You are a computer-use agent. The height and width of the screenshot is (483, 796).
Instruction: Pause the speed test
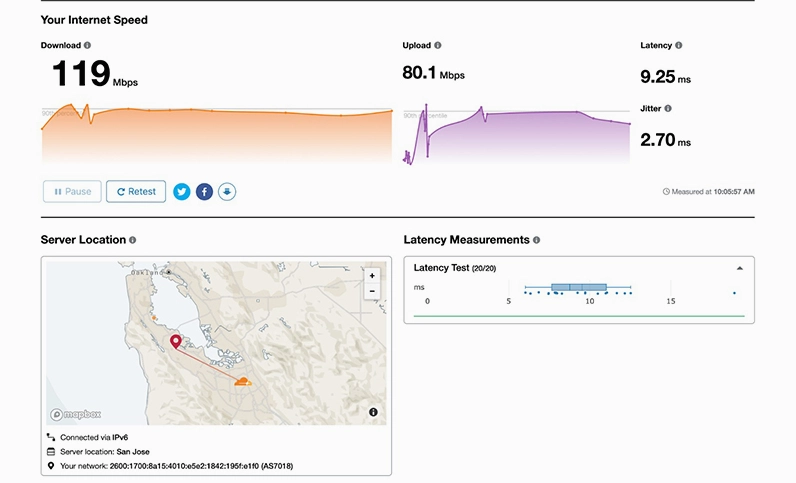click(x=72, y=191)
